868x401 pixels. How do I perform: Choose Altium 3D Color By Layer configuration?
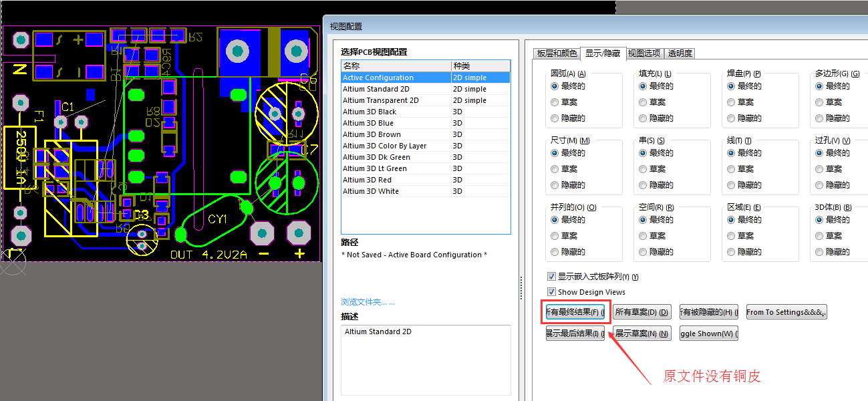384,146
